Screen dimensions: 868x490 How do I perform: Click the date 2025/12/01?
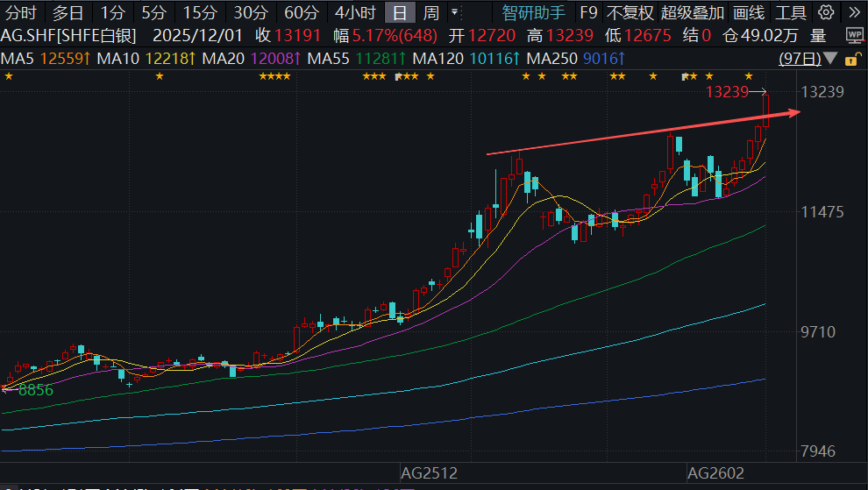coord(197,36)
